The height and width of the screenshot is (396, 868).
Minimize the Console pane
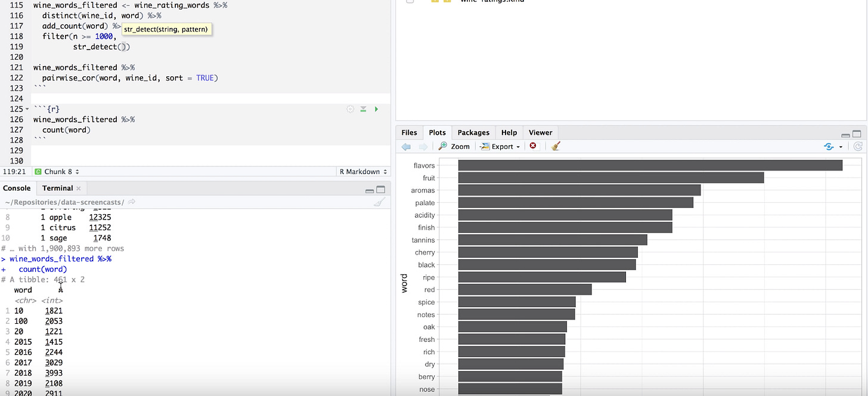[x=370, y=190]
